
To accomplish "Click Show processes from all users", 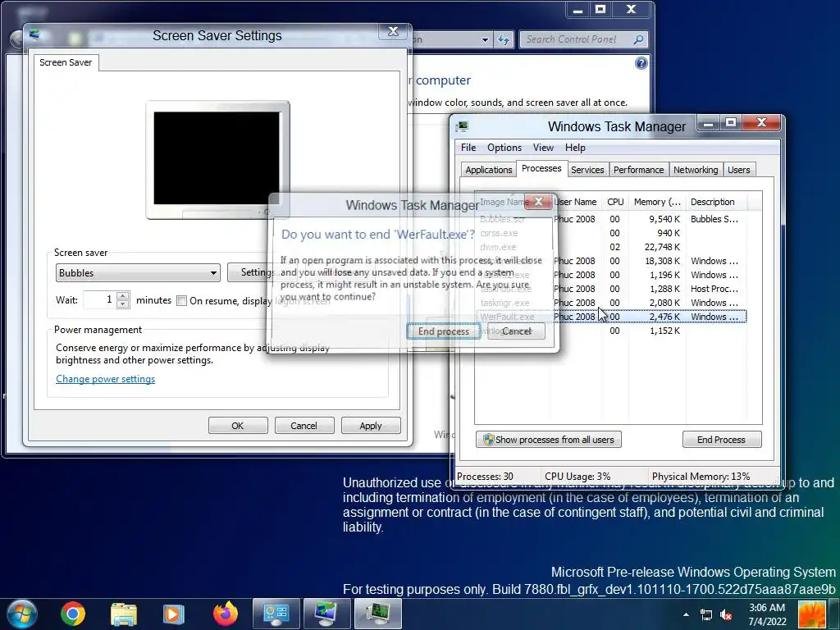I will tap(549, 440).
